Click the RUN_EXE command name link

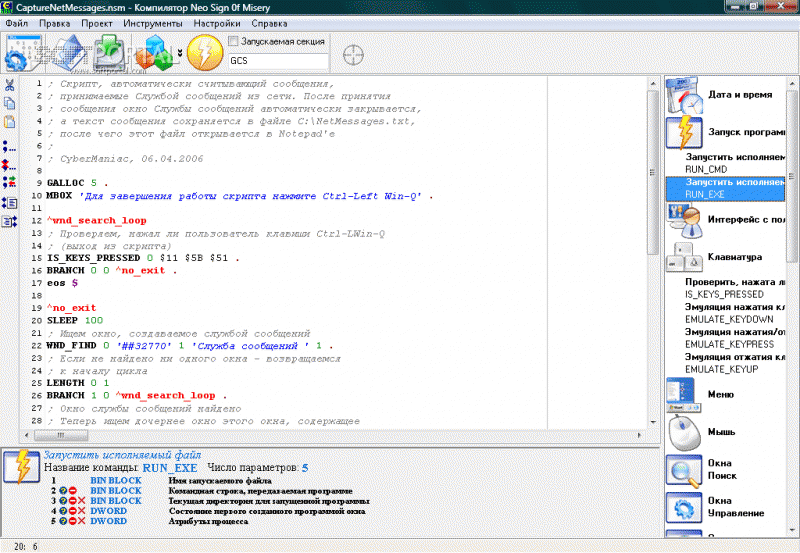coord(169,467)
